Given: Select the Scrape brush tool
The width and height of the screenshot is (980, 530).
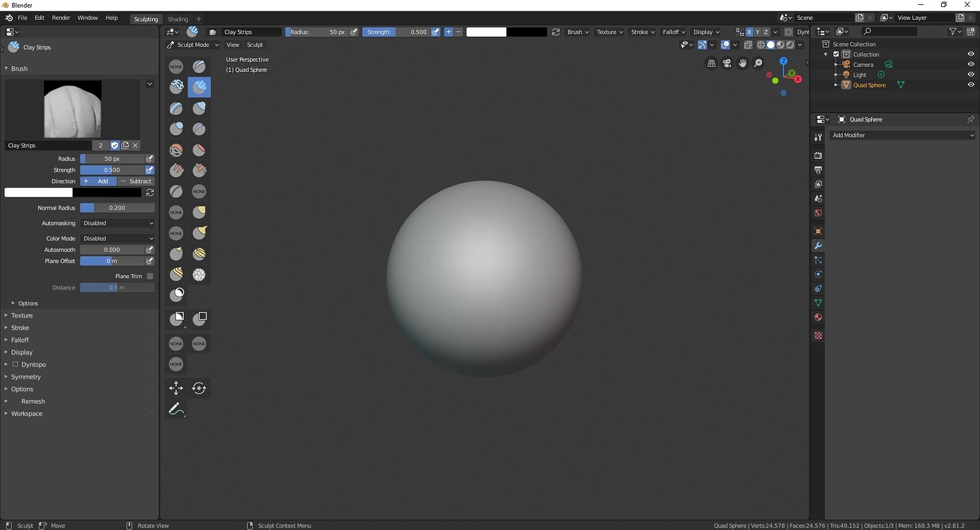Looking at the screenshot, I should pos(199,171).
